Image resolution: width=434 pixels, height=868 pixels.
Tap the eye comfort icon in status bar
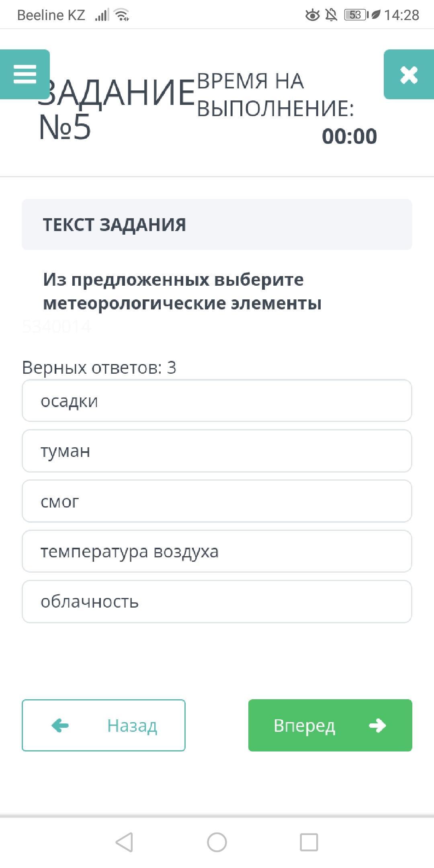312,15
